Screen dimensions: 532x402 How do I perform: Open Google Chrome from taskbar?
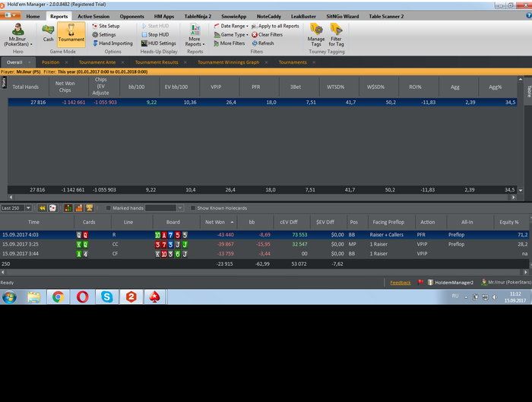[x=58, y=297]
